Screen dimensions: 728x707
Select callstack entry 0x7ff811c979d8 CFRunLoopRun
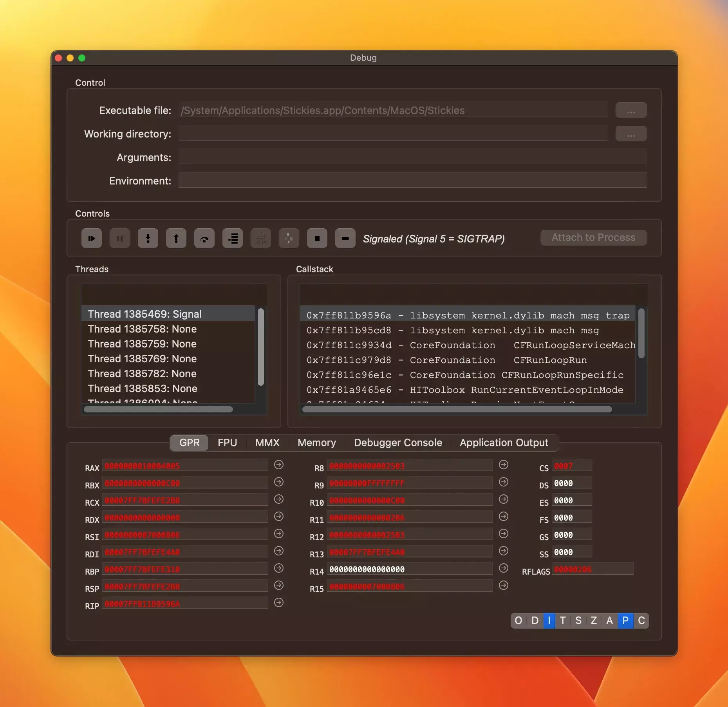tap(468, 360)
